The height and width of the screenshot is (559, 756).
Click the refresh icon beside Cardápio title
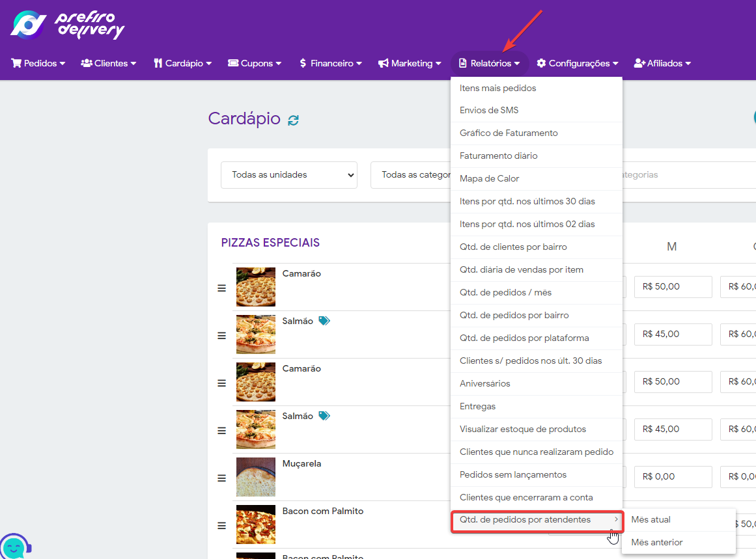(294, 120)
